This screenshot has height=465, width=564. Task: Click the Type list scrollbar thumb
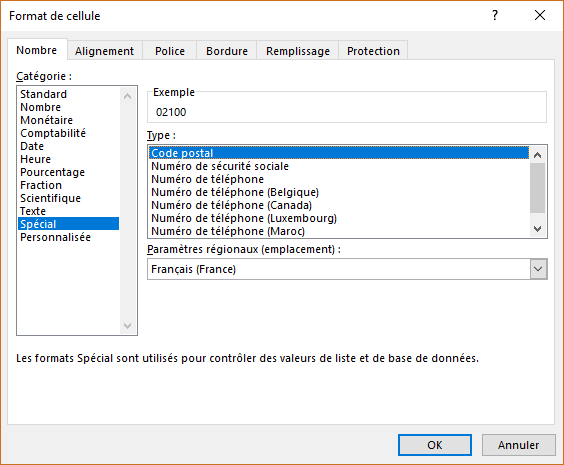point(537,188)
